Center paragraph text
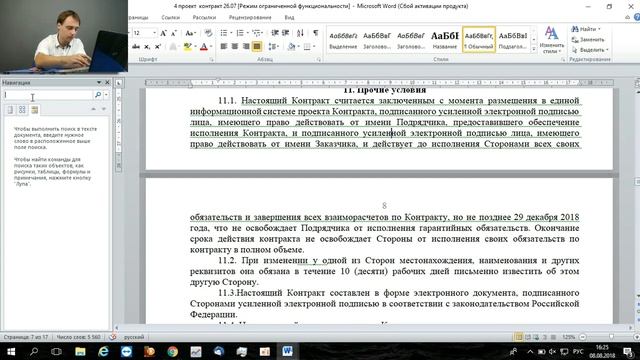 tap(235, 47)
